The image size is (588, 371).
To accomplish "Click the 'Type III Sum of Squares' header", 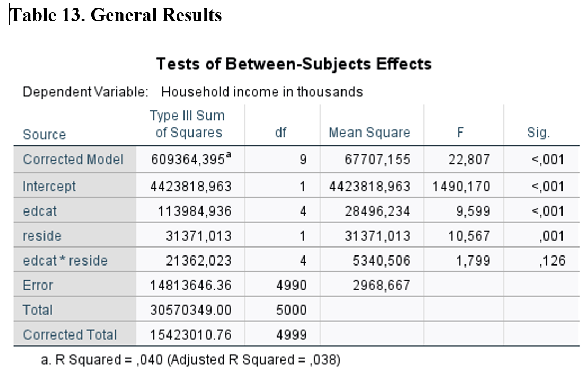I will click(187, 124).
